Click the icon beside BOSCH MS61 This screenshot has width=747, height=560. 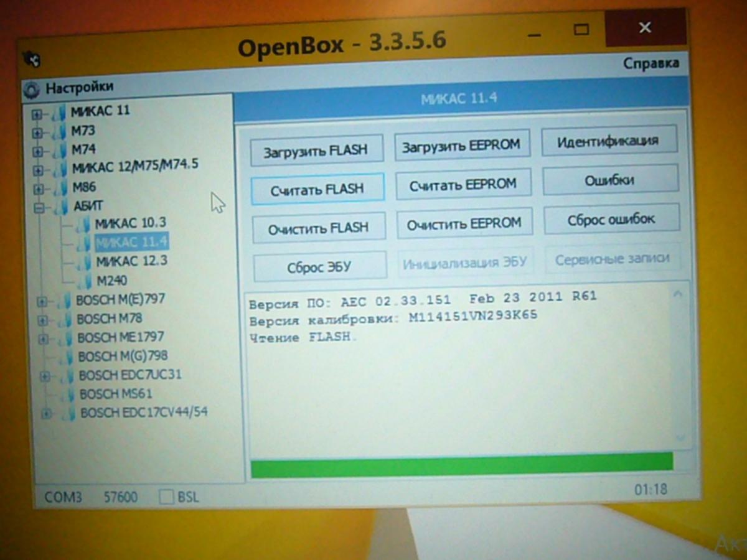tap(67, 395)
